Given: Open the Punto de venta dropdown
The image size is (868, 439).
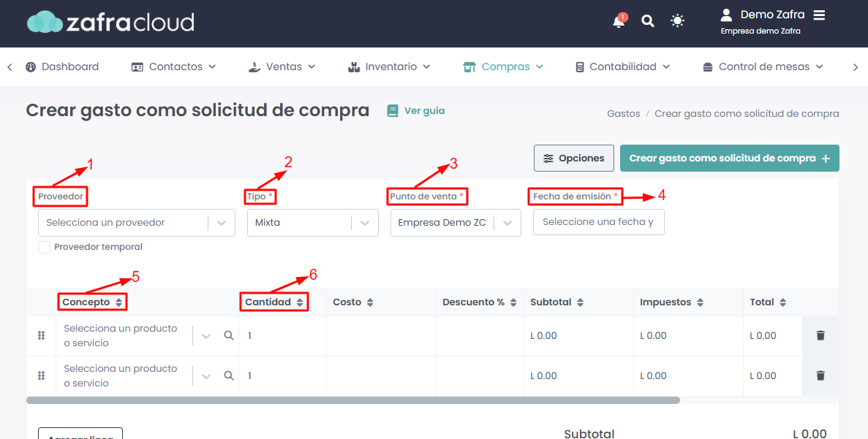Looking at the screenshot, I should coord(456,223).
